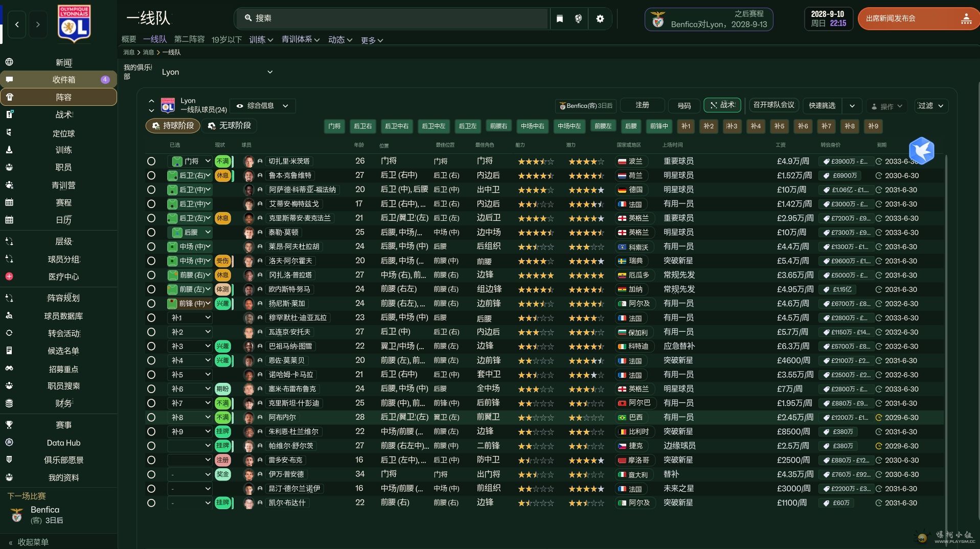Click the forward navigation arrow
Viewport: 980px width, 549px height.
click(x=38, y=24)
